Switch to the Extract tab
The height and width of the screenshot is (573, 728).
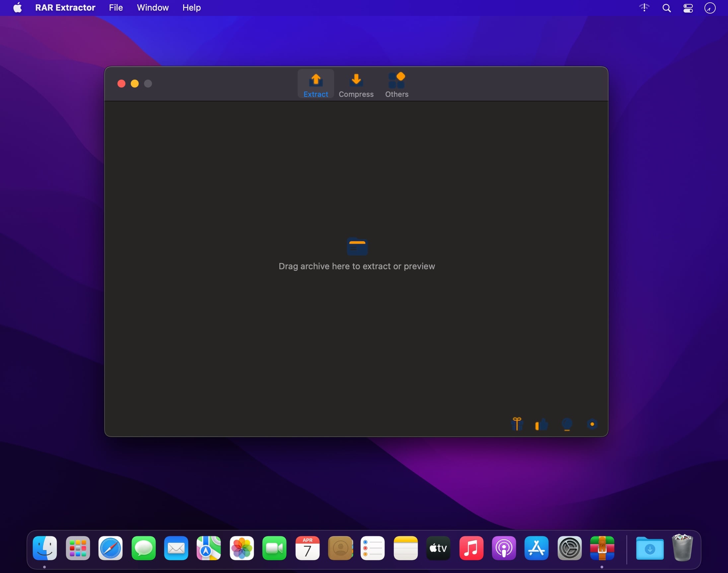pos(316,84)
